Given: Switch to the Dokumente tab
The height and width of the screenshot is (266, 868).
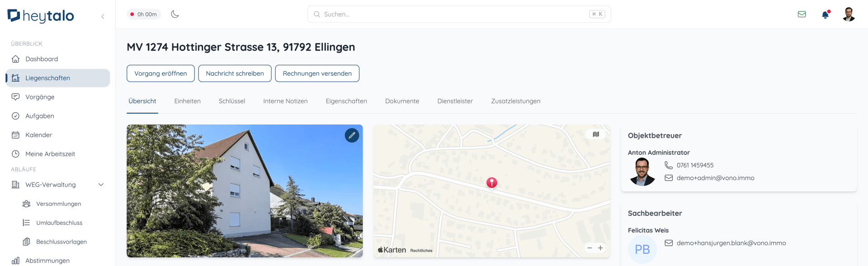Looking at the screenshot, I should (402, 101).
